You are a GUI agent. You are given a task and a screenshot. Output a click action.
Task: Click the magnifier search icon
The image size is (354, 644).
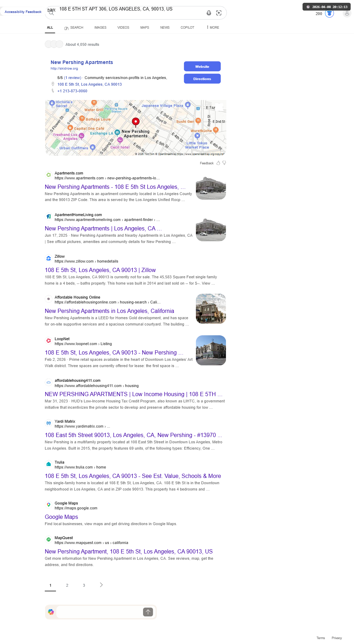51,13
